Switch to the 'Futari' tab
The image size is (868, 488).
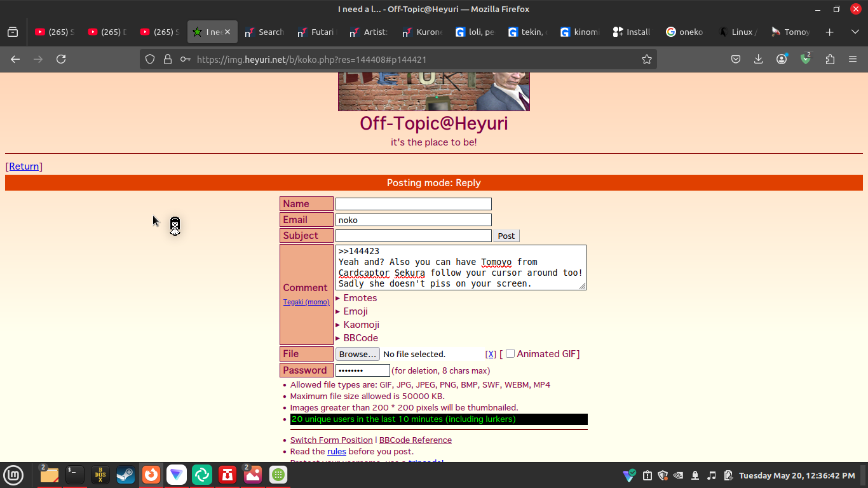coord(316,32)
